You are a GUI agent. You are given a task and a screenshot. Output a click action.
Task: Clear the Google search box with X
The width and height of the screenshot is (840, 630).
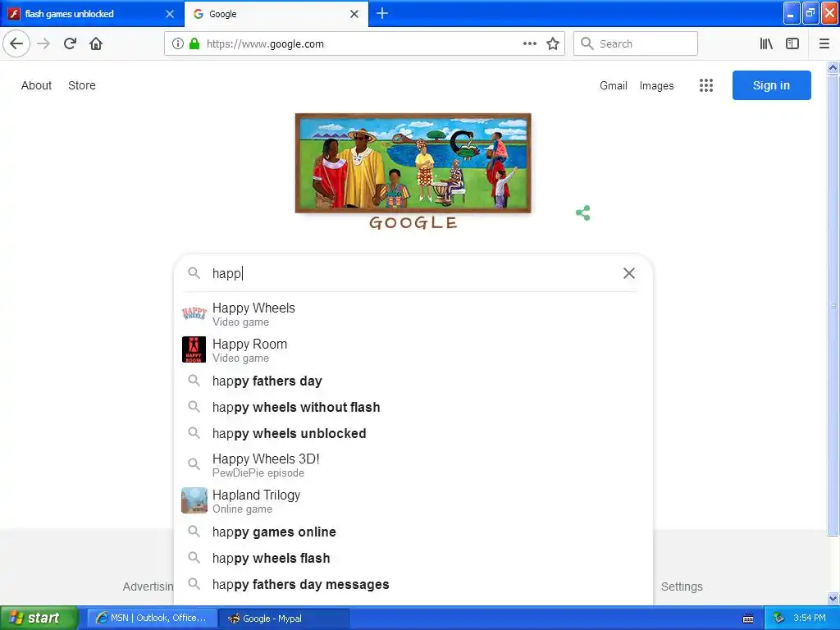coord(629,273)
